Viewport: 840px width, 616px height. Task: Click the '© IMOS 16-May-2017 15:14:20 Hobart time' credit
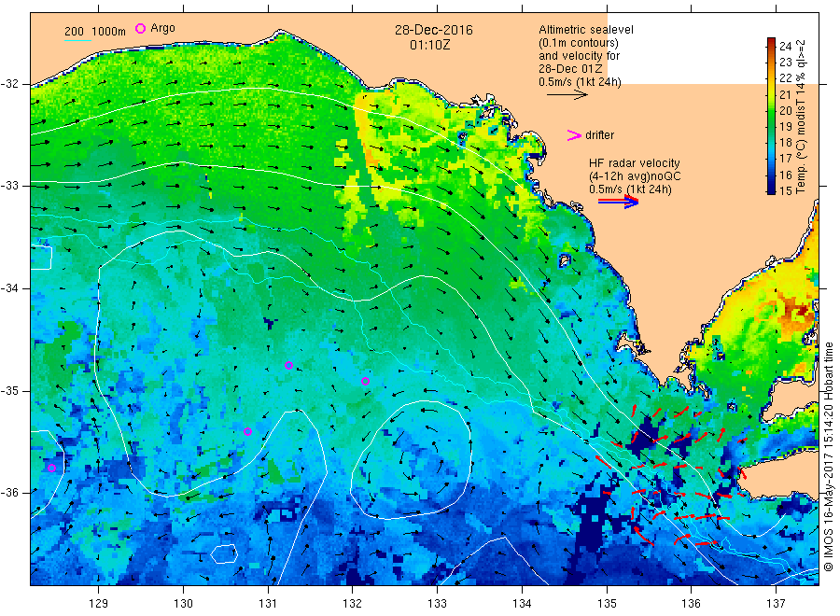828,456
